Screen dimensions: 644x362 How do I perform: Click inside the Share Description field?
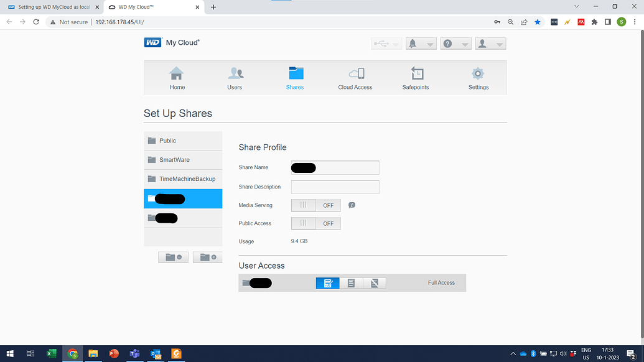pyautogui.click(x=335, y=187)
